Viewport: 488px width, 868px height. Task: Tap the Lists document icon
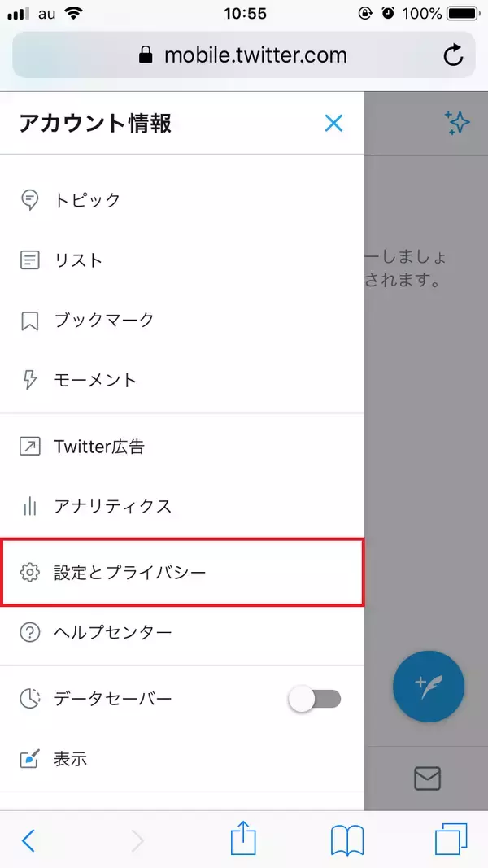30,260
